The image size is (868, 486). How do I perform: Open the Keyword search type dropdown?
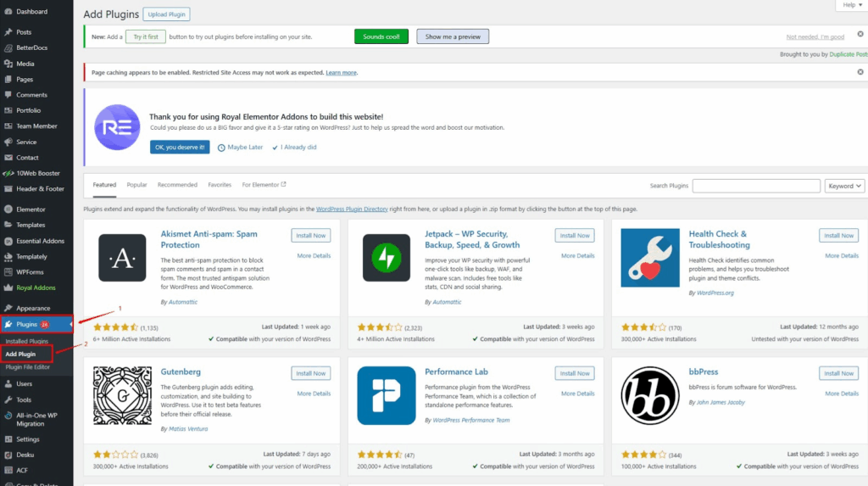click(844, 187)
